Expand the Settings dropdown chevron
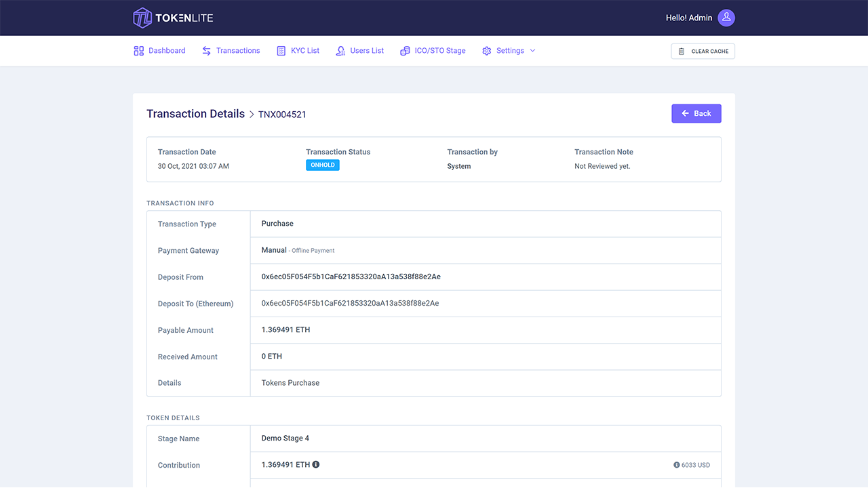This screenshot has height=488, width=868. pyautogui.click(x=533, y=50)
